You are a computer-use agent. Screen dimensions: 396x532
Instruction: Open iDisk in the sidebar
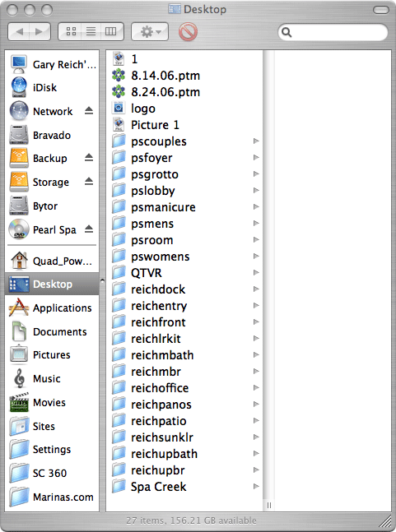click(53, 87)
